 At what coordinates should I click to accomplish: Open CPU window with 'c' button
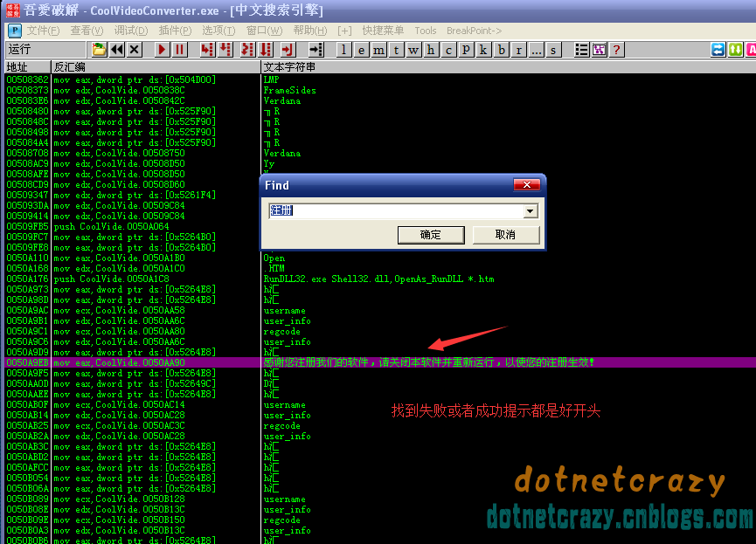tap(449, 50)
